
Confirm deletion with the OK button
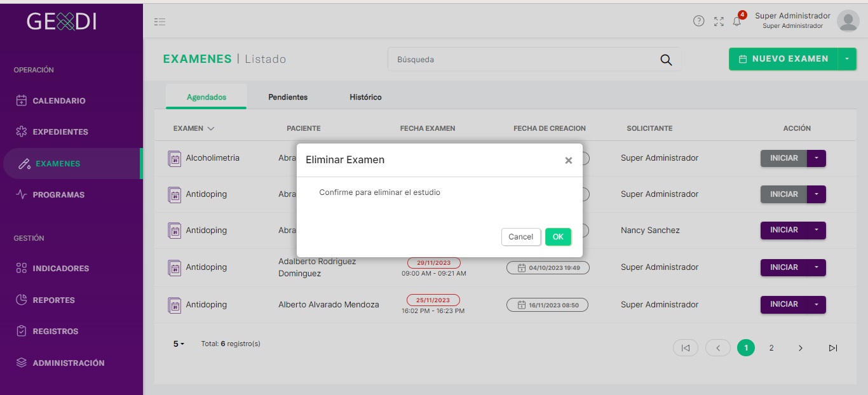558,237
